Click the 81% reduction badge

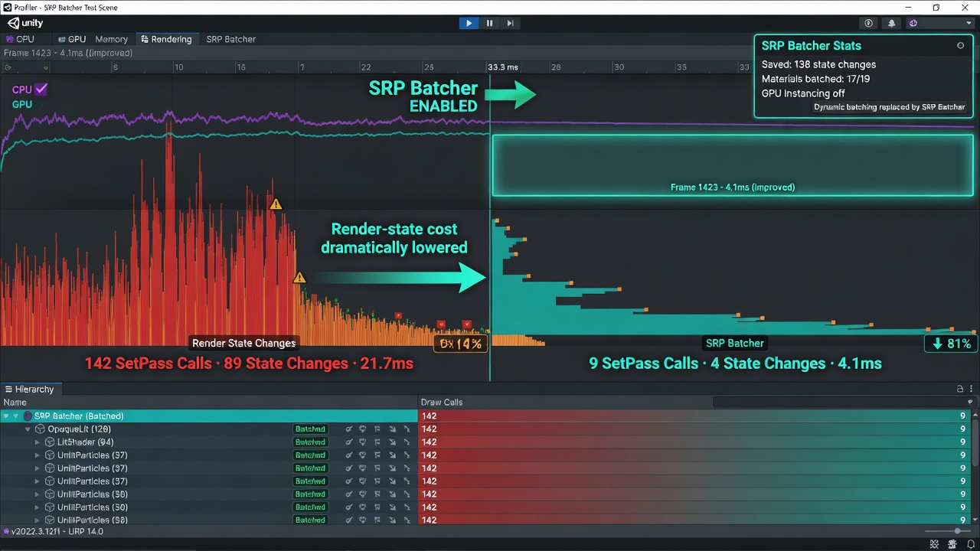950,344
